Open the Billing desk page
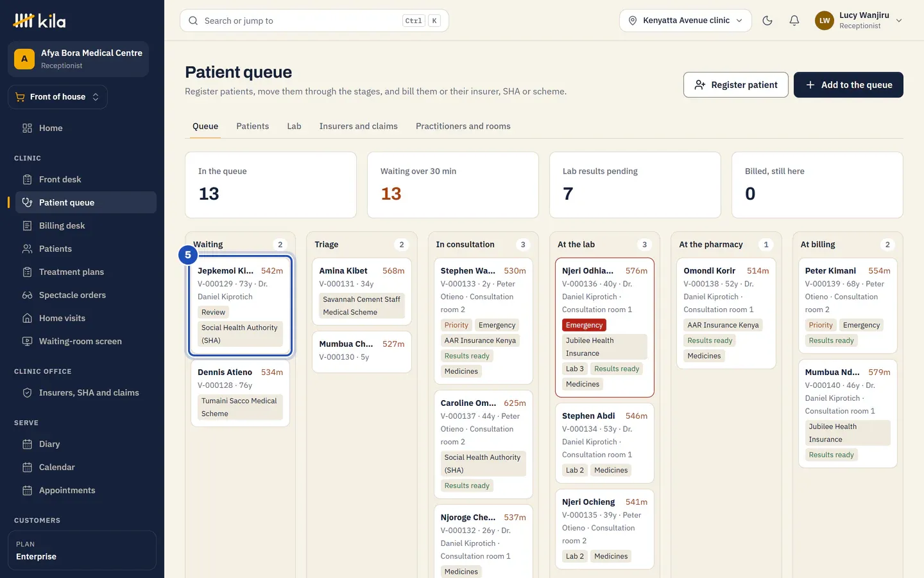The image size is (924, 578). coord(86,225)
